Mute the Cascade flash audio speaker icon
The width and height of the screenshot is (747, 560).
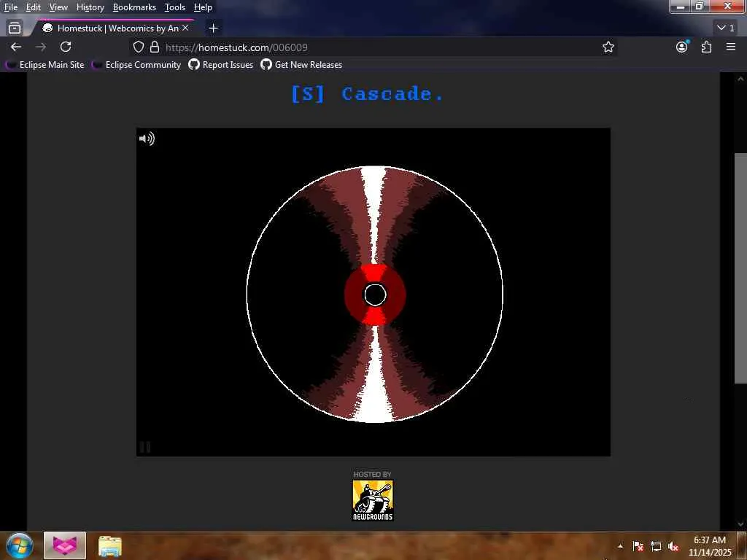(x=147, y=139)
